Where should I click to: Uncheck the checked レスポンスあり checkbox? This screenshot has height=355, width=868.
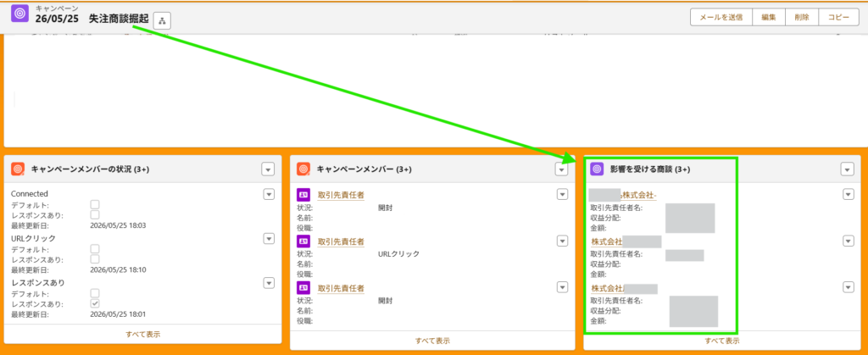[x=95, y=303]
